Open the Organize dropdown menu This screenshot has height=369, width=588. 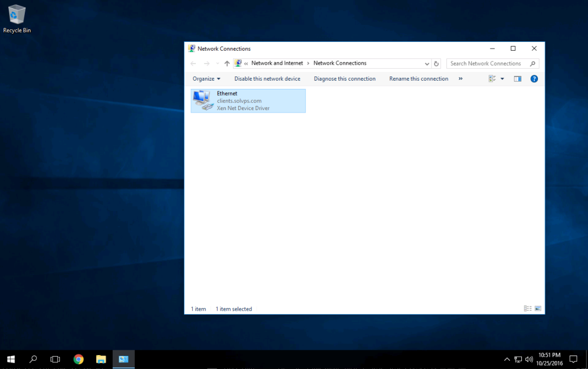(206, 79)
